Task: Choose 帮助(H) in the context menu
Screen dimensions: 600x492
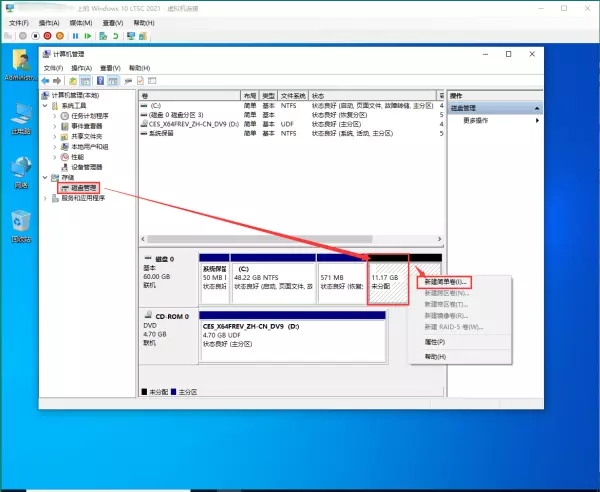Action: coord(435,357)
